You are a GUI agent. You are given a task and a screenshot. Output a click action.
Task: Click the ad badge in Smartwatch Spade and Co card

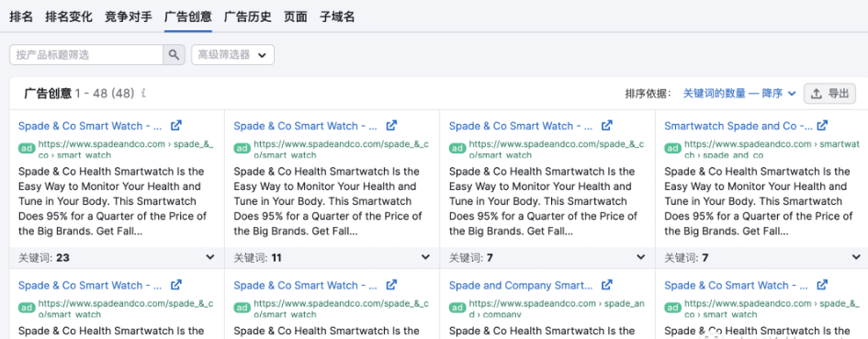[672, 149]
